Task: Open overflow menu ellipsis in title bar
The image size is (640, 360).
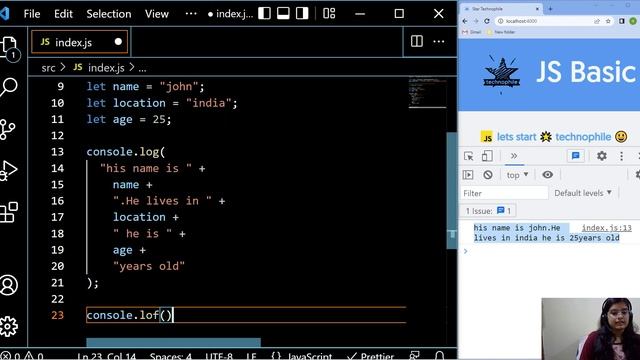Action: [x=191, y=14]
